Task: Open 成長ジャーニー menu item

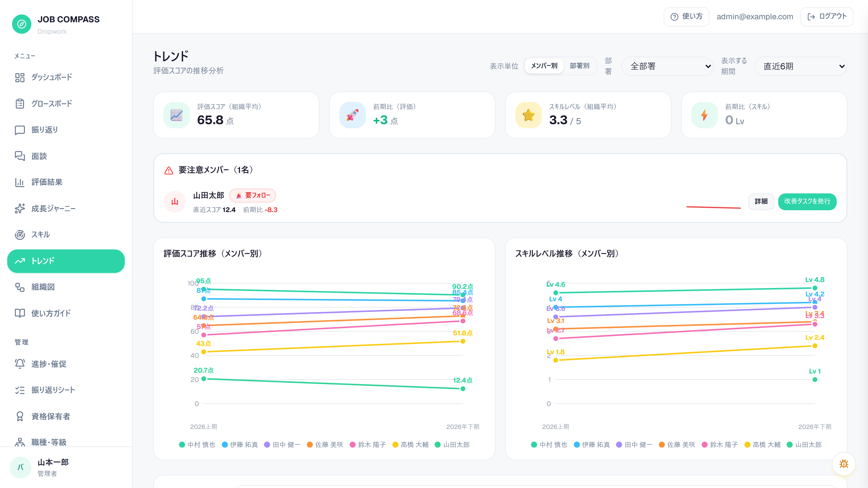Action: (x=66, y=208)
